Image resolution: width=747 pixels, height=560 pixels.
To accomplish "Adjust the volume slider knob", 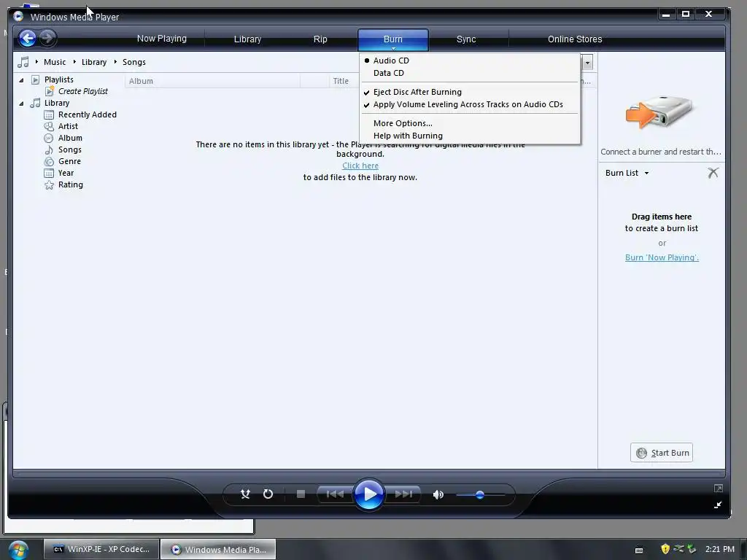I will 480,495.
